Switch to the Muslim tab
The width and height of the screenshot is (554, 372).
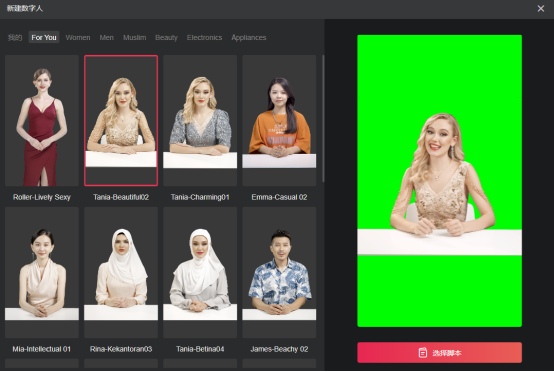point(134,37)
